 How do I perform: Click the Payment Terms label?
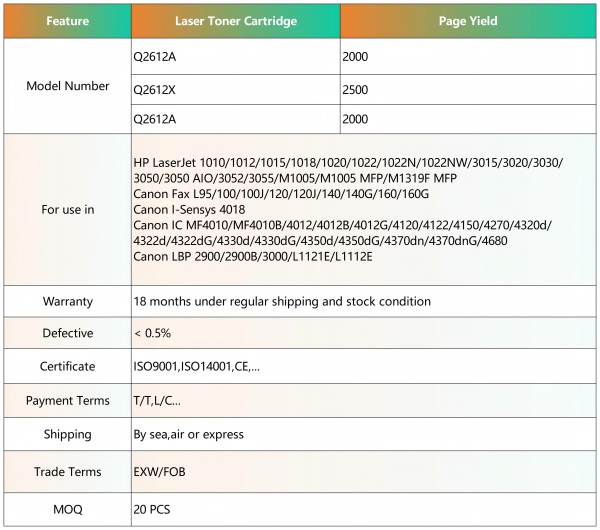tap(68, 401)
